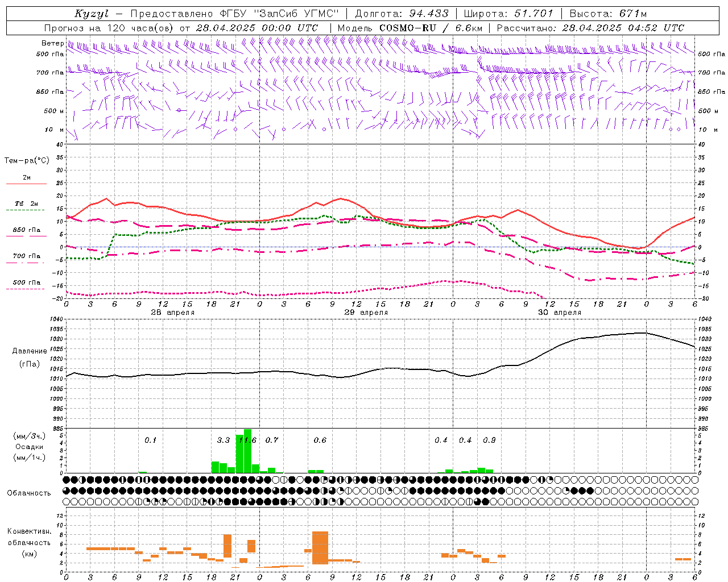Click the computed time Рассчитано: 28.04.2025 04:52 UTC
728x582 pixels.
[x=590, y=28]
